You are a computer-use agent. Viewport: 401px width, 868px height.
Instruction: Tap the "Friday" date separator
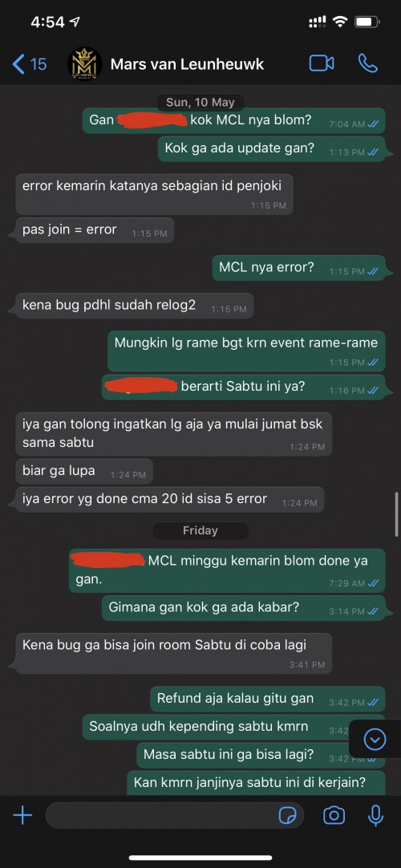click(x=200, y=530)
